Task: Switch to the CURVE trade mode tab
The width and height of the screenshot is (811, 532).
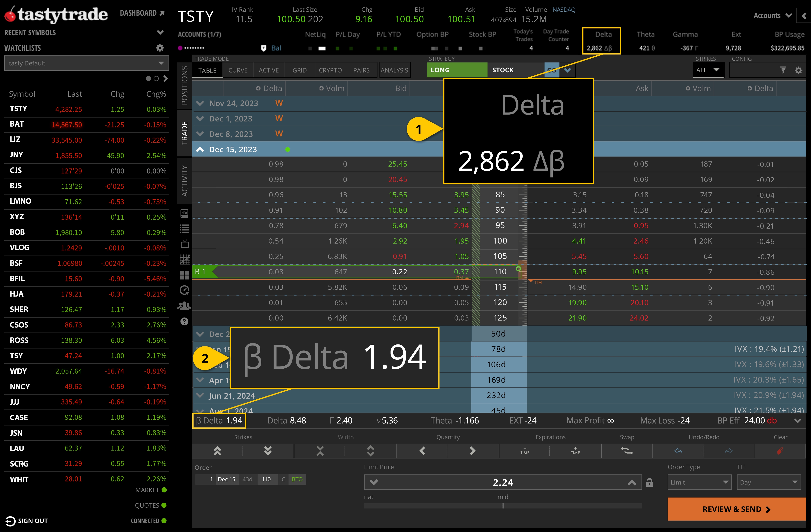Action: 238,70
